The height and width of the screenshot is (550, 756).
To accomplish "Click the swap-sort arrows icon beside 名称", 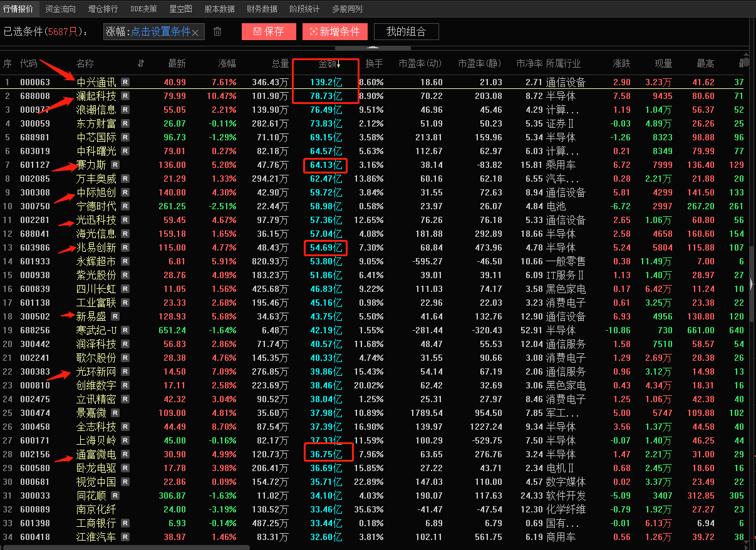I will 141,63.
